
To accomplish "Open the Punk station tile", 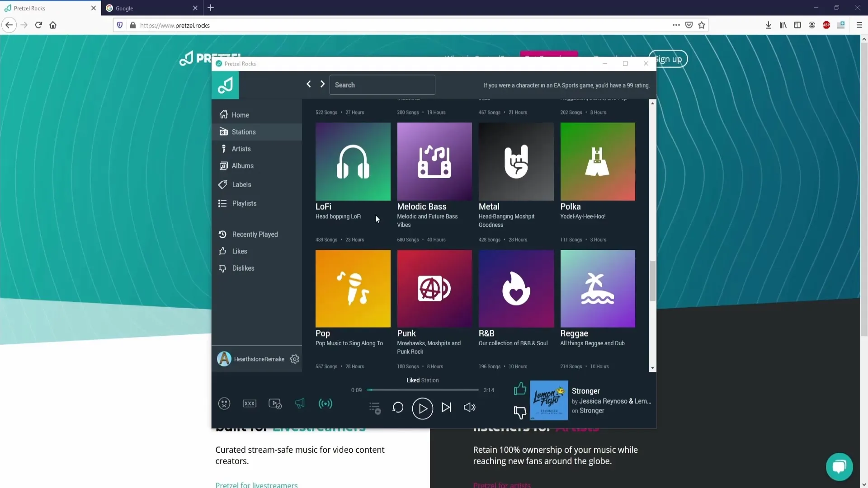I will 434,289.
